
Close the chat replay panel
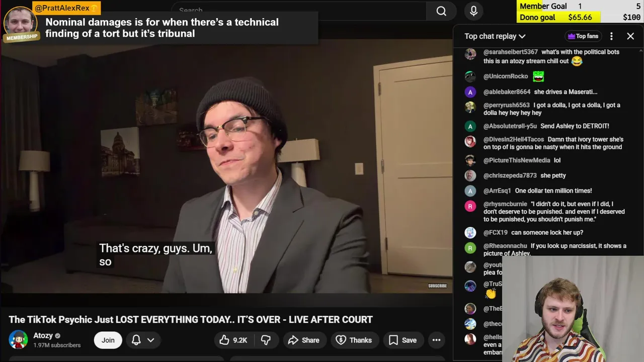[x=630, y=36]
